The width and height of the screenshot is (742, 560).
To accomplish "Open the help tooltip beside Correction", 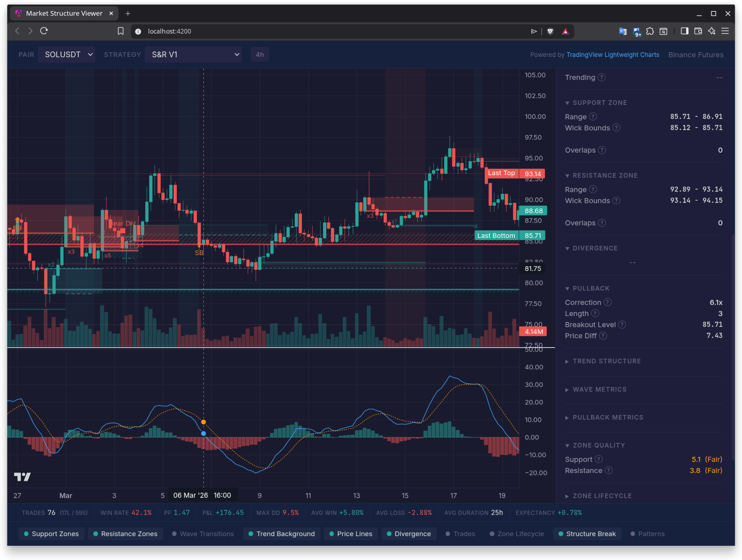I will (x=608, y=302).
